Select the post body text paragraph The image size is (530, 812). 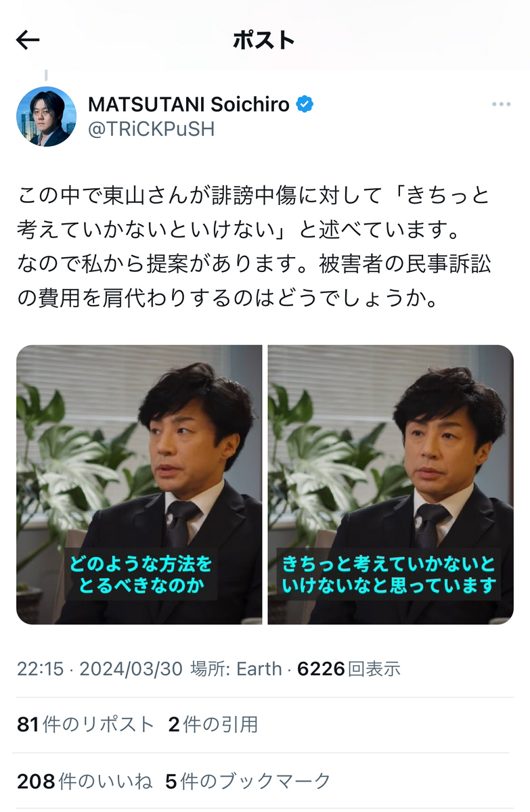(253, 248)
